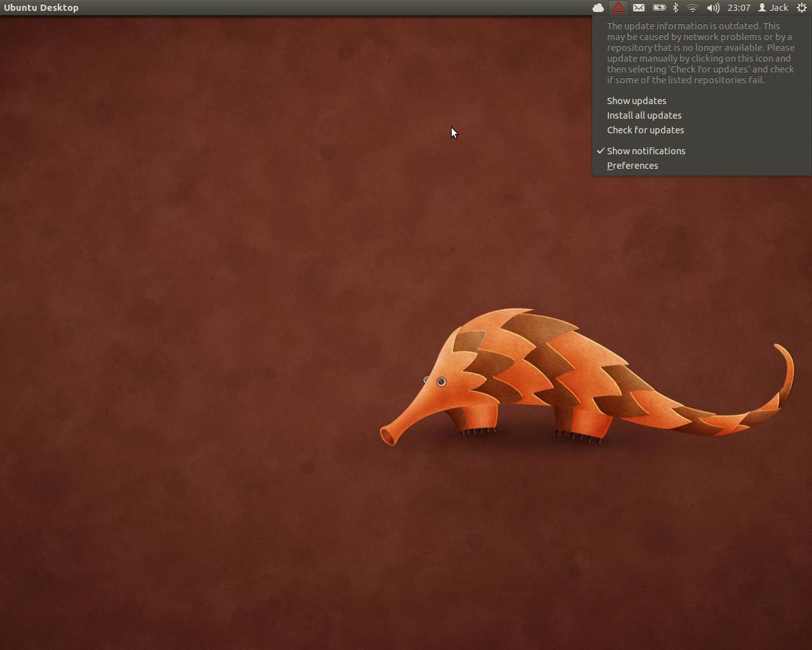Click the red update warning triangle icon
The image size is (812, 650).
(618, 8)
